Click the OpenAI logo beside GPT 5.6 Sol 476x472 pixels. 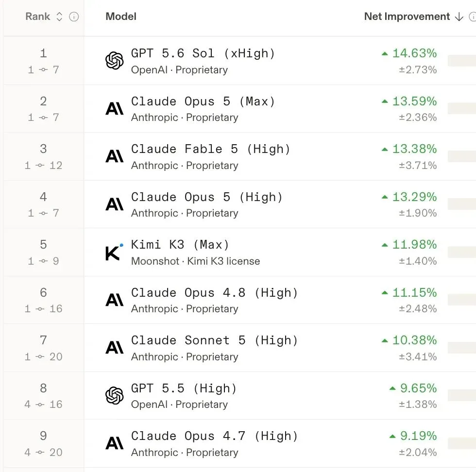(x=115, y=61)
